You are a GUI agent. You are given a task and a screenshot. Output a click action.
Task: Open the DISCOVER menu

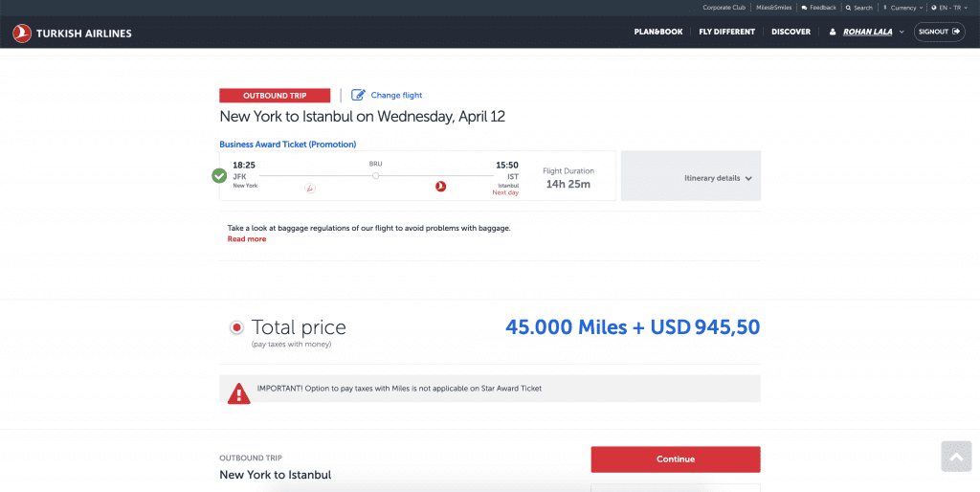pos(791,32)
